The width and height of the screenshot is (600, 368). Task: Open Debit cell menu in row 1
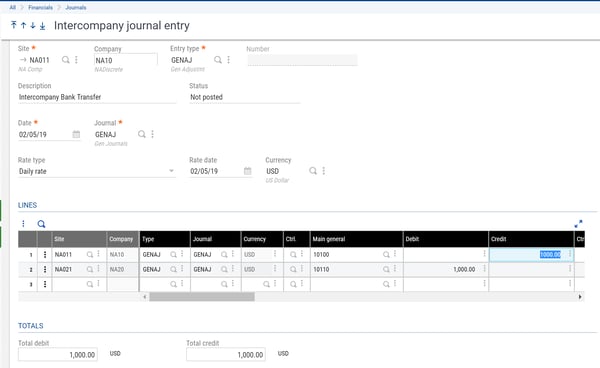tap(484, 254)
